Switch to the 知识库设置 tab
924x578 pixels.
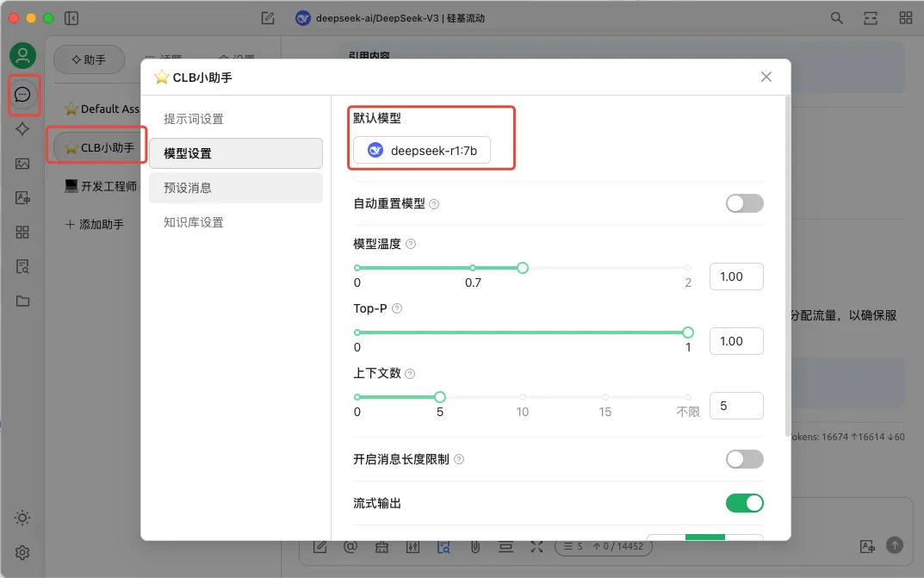coord(236,222)
